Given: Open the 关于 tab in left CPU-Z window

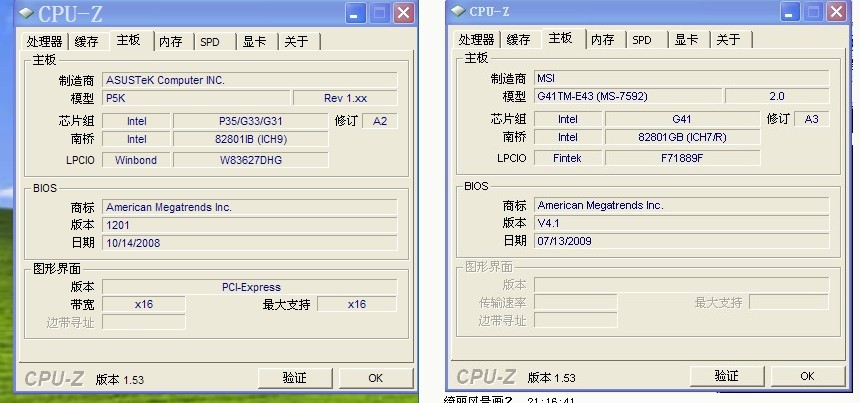Looking at the screenshot, I should (297, 42).
